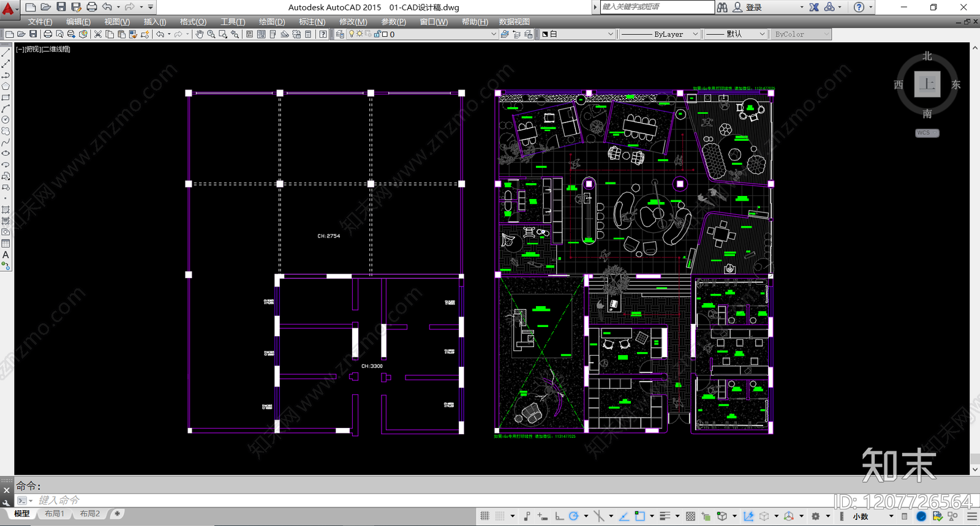Viewport: 980px width, 526px height.
Task: Open the 修改(M) menu
Action: [353, 21]
